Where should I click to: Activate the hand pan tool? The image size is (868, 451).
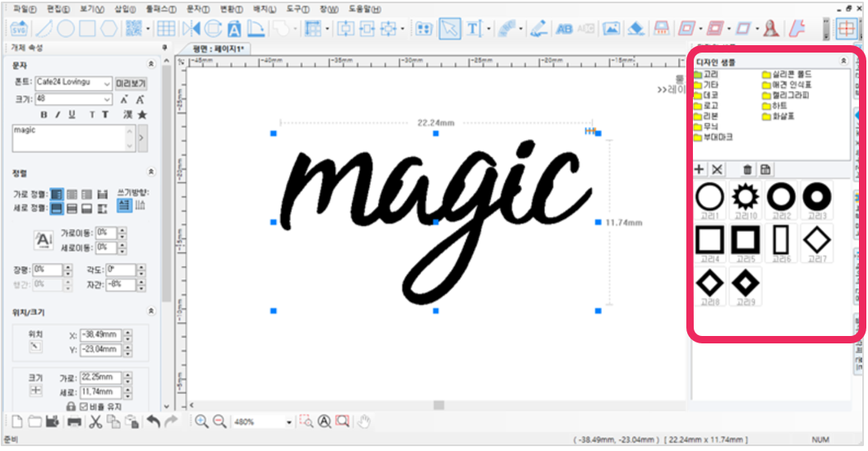point(363,421)
